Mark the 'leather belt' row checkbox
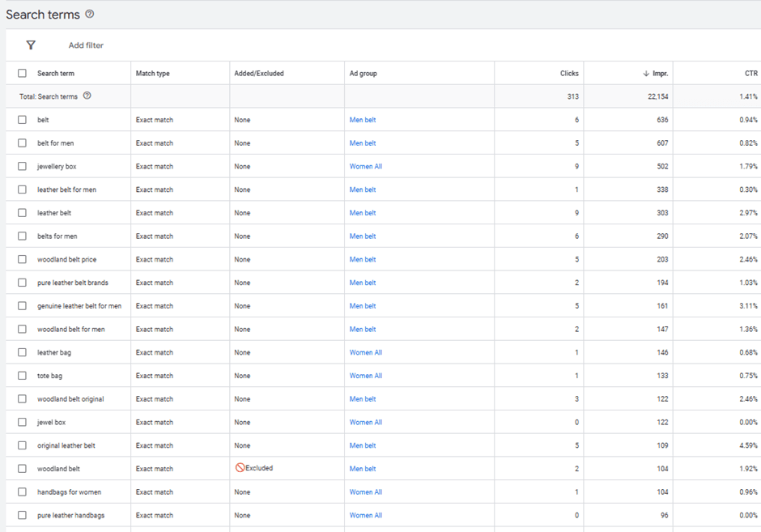The width and height of the screenshot is (761, 532). pos(22,213)
